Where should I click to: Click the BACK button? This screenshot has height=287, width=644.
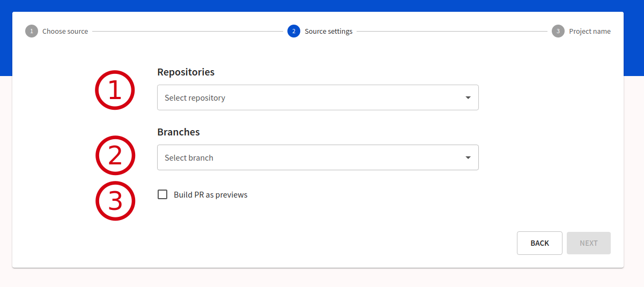coord(539,243)
